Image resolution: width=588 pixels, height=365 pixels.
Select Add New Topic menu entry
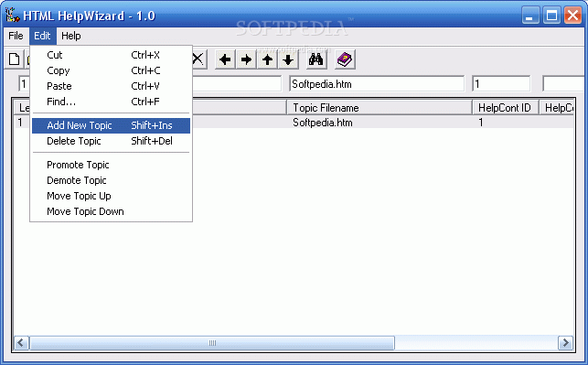point(111,125)
